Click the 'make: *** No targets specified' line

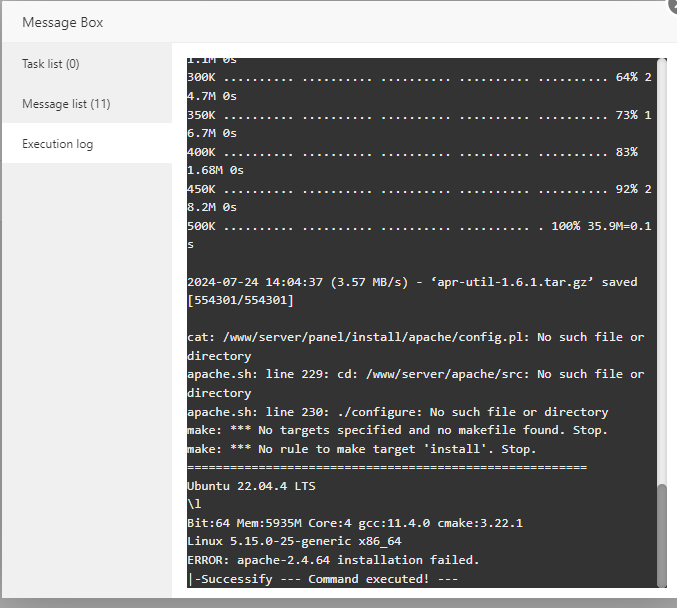(x=397, y=431)
